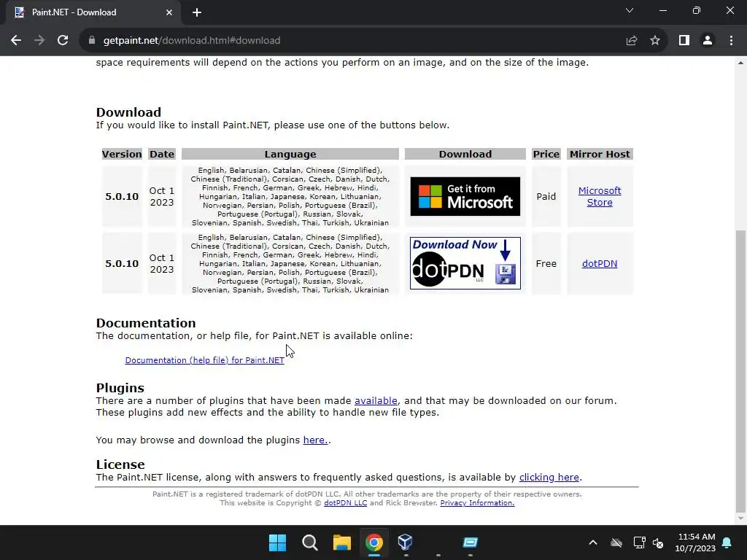This screenshot has width=747, height=560.
Task: Click Get it from Microsoft button
Action: click(465, 196)
